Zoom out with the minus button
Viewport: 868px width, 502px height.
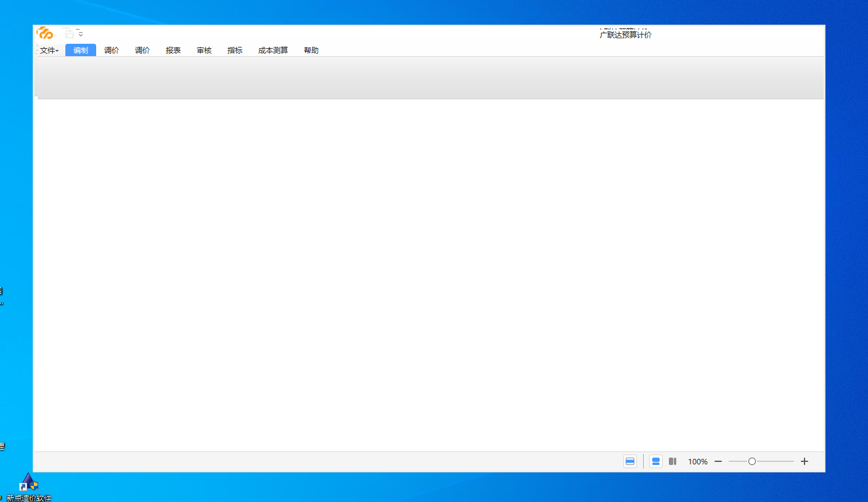pyautogui.click(x=718, y=461)
